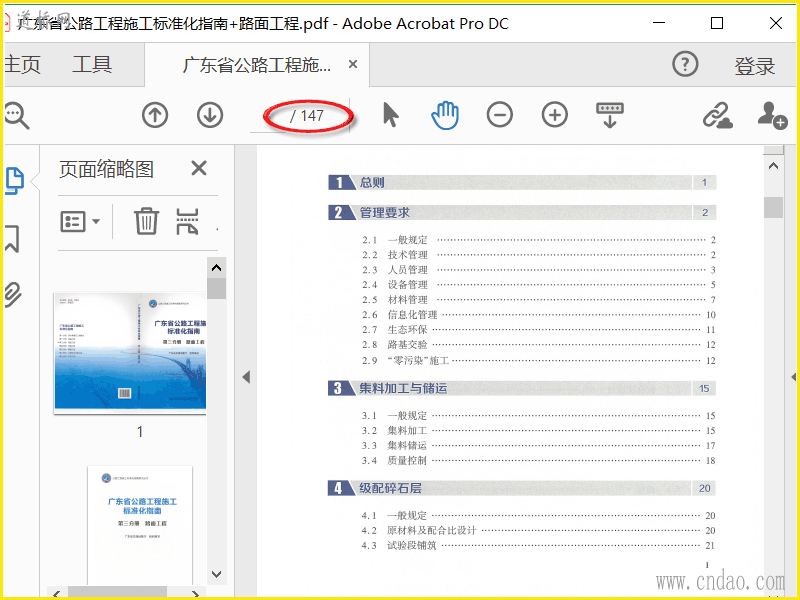
Task: Activate the hand pan tool
Action: [x=445, y=115]
